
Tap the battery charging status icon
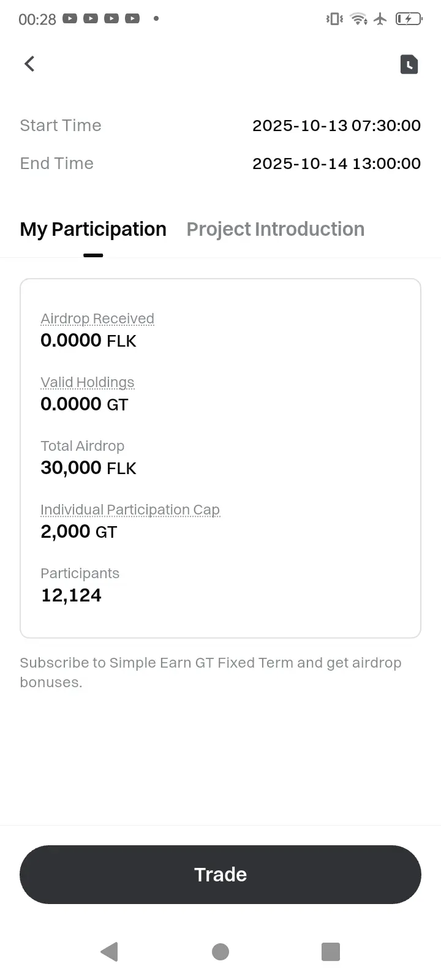[409, 19]
